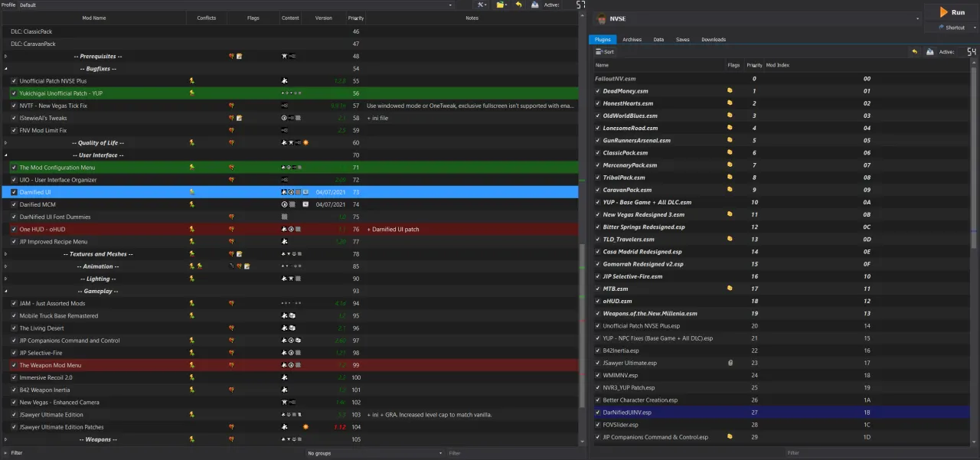980x460 pixels.
Task: Click the open folder icon above mod list
Action: click(x=501, y=5)
